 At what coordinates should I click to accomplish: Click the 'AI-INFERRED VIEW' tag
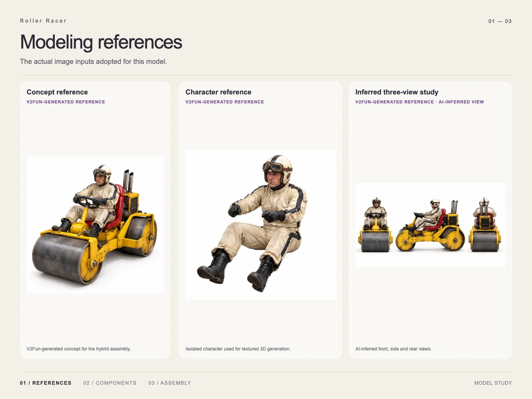[x=461, y=102]
